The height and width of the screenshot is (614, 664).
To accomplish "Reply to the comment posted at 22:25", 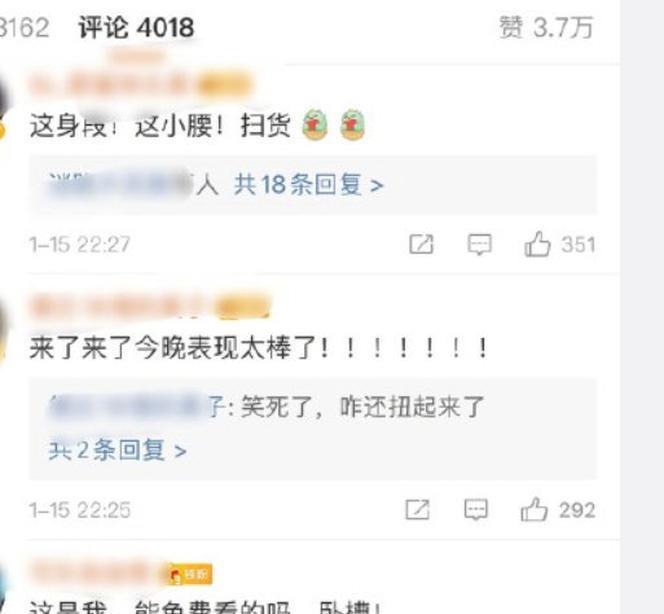I will pos(476,509).
